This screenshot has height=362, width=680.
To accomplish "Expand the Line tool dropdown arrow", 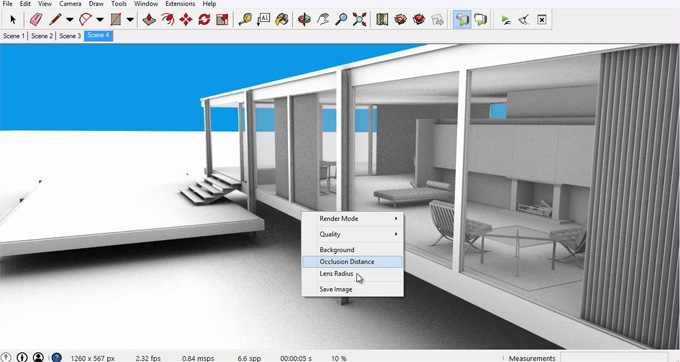I will [x=69, y=20].
